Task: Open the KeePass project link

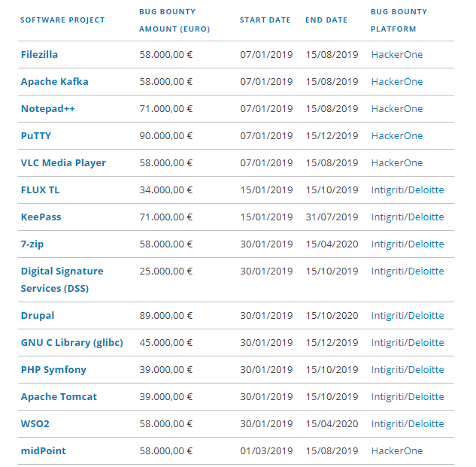Action: 41,217
